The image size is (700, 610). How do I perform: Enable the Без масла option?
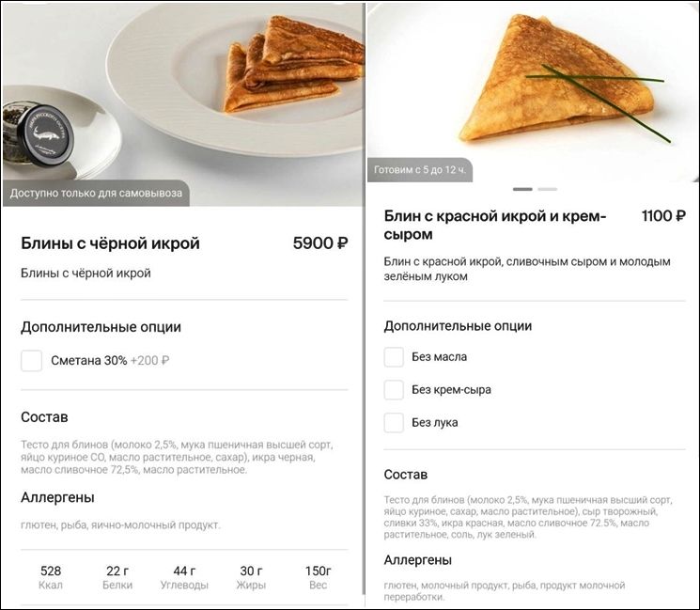[x=395, y=357]
